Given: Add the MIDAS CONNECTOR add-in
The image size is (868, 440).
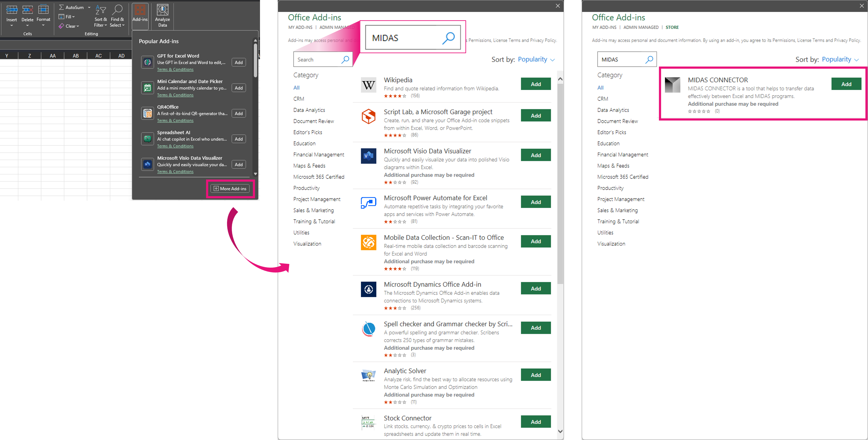Looking at the screenshot, I should click(846, 84).
